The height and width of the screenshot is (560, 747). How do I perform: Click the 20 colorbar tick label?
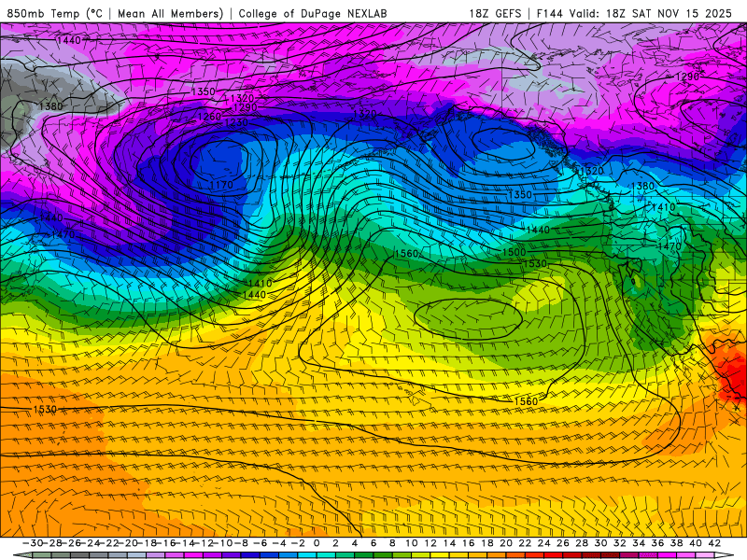tap(506, 543)
